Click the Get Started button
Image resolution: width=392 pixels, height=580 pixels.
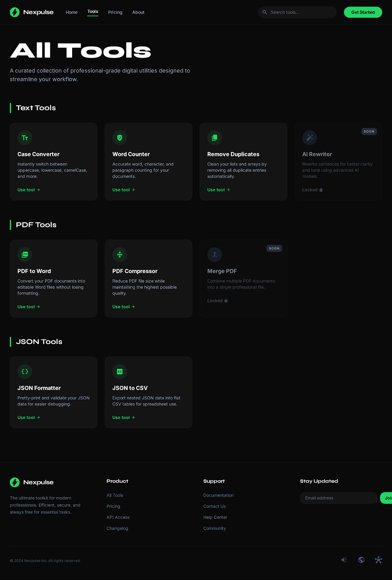tap(363, 12)
